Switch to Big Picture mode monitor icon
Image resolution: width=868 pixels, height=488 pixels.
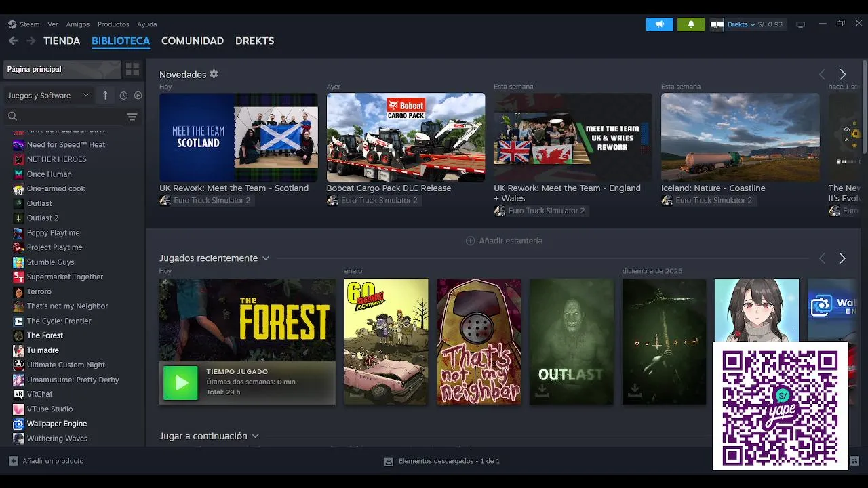click(800, 24)
